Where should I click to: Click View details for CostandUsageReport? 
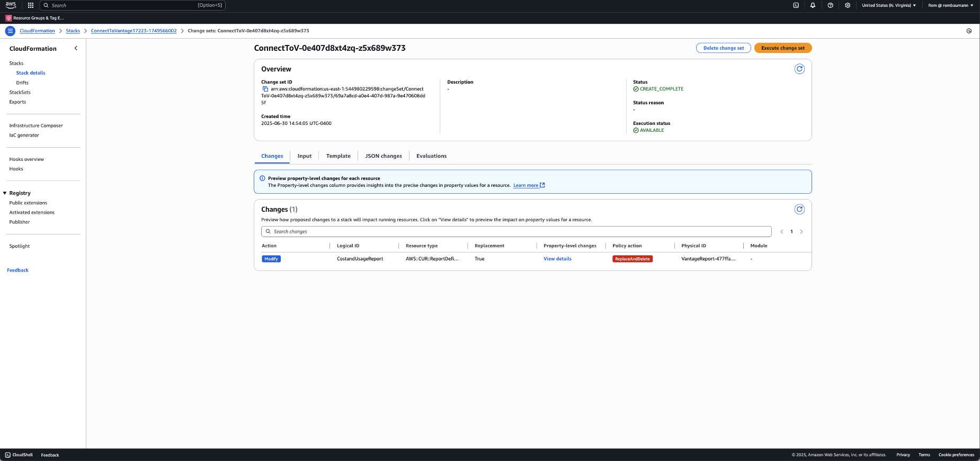point(557,259)
